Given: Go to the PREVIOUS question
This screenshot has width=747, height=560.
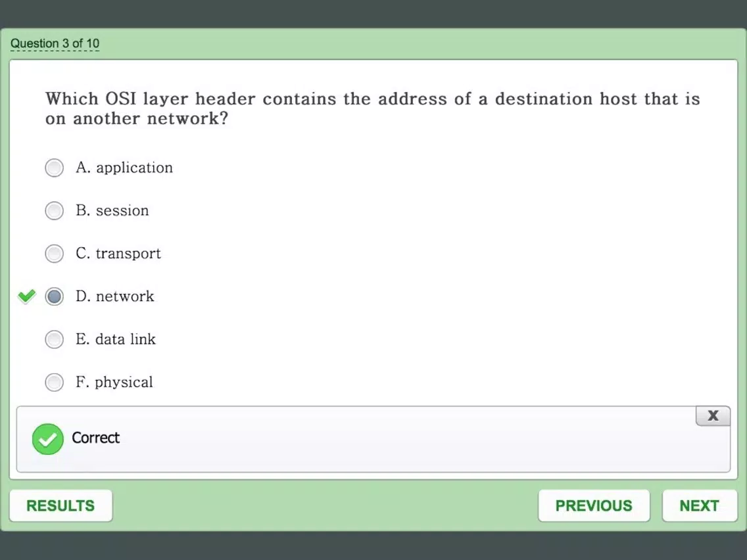Looking at the screenshot, I should coord(594,505).
